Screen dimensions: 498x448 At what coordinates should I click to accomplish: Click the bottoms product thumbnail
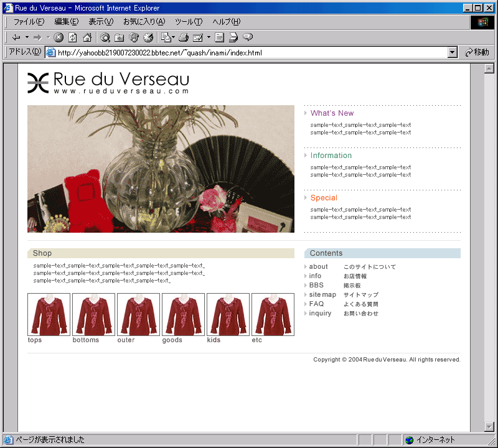click(94, 314)
